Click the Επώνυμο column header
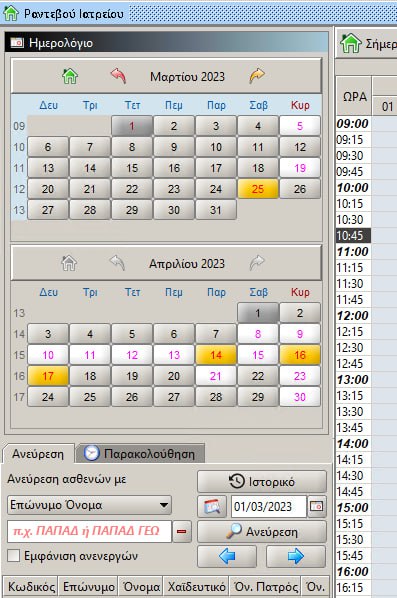Screen dimensions: 397x598 [x=88, y=586]
